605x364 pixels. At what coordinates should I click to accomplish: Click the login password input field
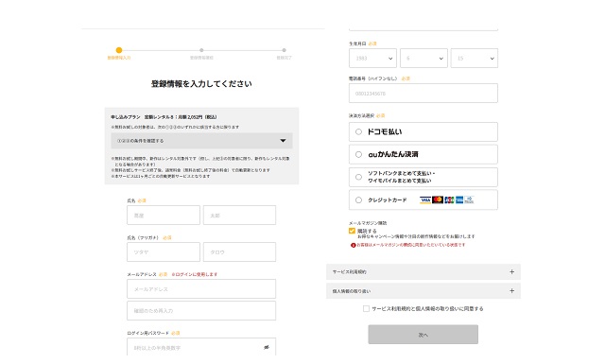pyautogui.click(x=201, y=347)
